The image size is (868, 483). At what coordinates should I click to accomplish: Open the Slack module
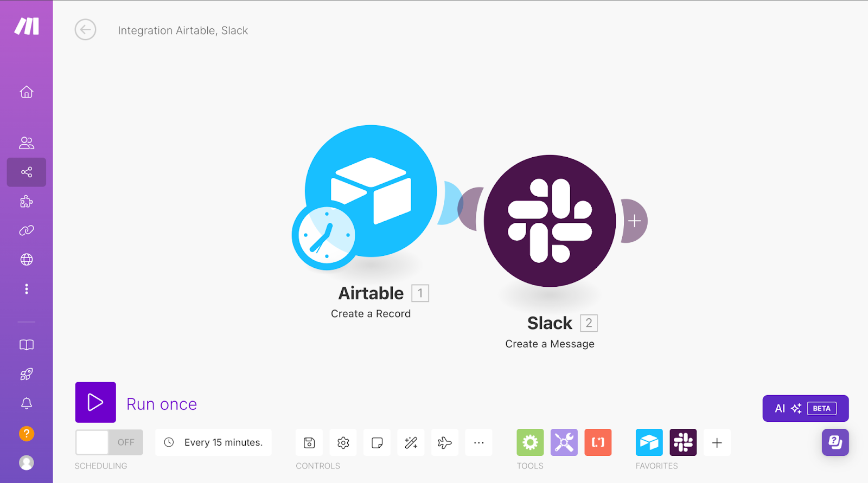[x=550, y=221]
